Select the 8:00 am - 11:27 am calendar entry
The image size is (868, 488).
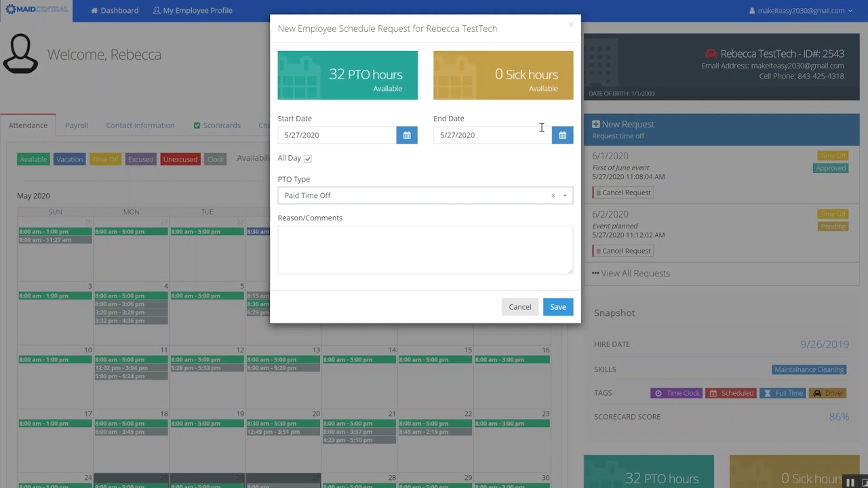tap(55, 240)
